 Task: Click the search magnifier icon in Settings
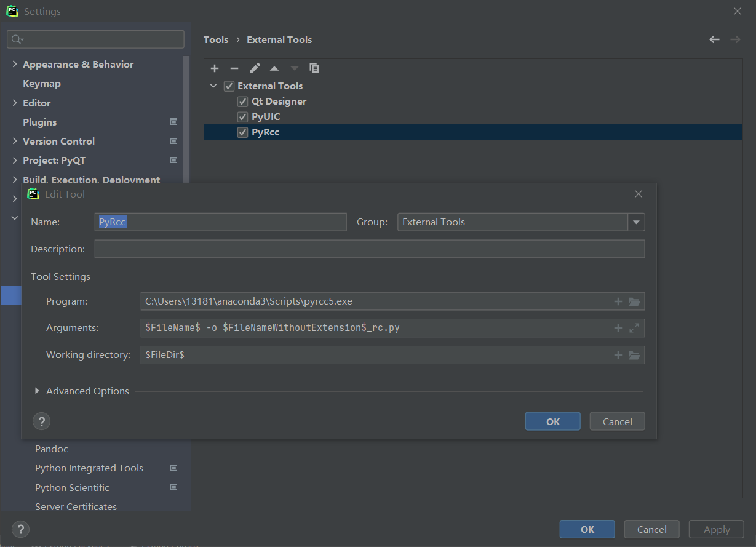point(17,39)
